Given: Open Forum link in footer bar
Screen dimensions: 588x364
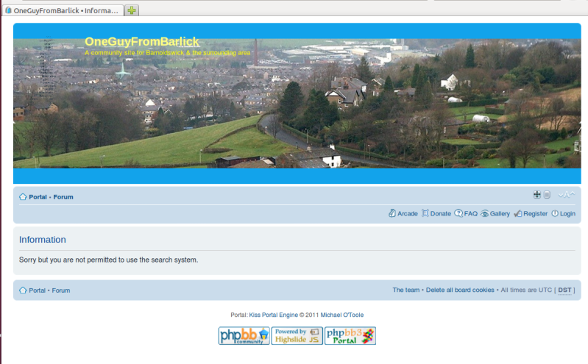Looking at the screenshot, I should pos(61,290).
